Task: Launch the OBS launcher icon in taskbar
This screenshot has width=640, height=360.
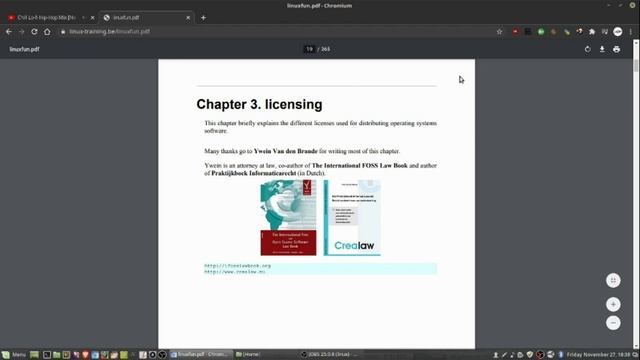Action: 162,354
